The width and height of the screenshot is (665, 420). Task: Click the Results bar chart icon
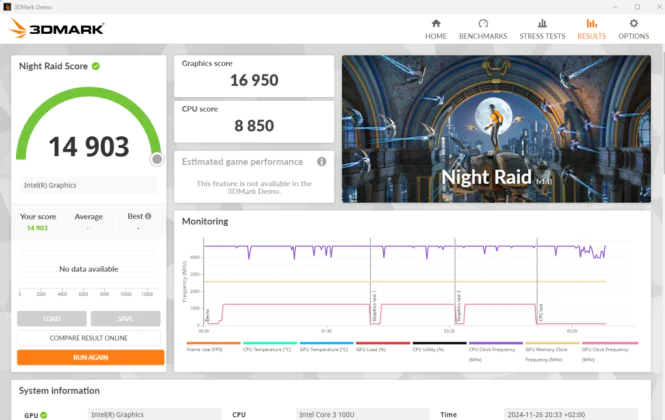coord(591,23)
